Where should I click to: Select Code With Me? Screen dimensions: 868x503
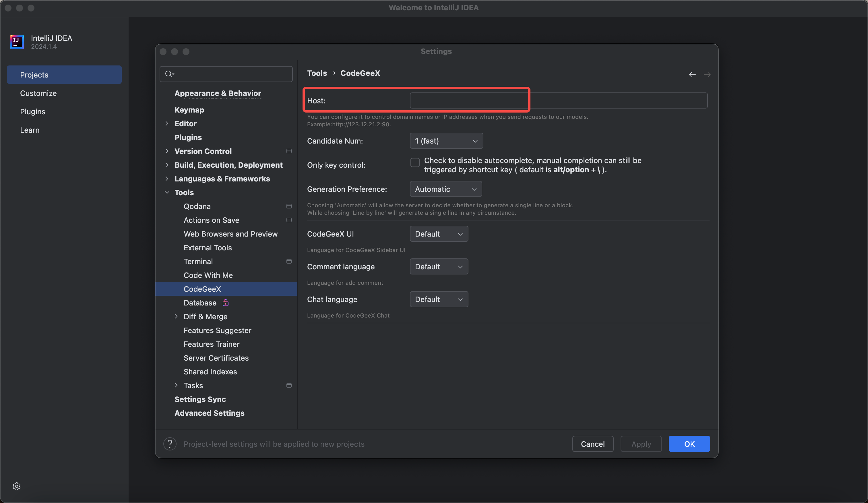click(x=208, y=275)
